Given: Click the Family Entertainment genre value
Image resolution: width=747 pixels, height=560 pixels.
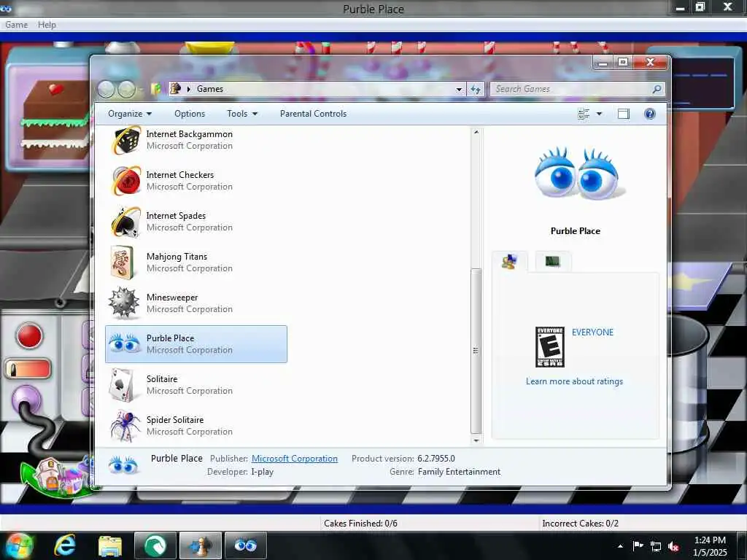Looking at the screenshot, I should (460, 472).
